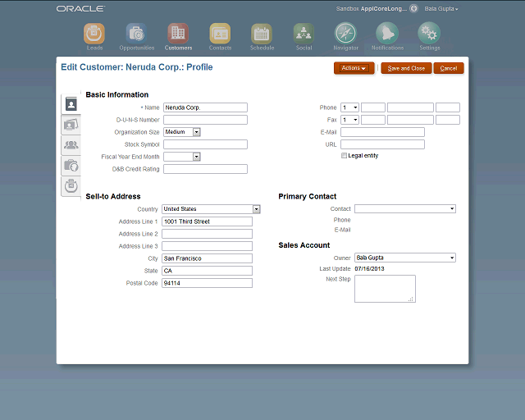Click the Sales Account heading
This screenshot has width=525, height=420.
304,245
